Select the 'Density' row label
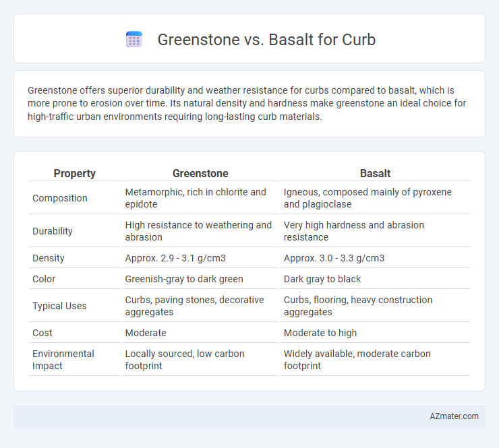 click(x=49, y=258)
